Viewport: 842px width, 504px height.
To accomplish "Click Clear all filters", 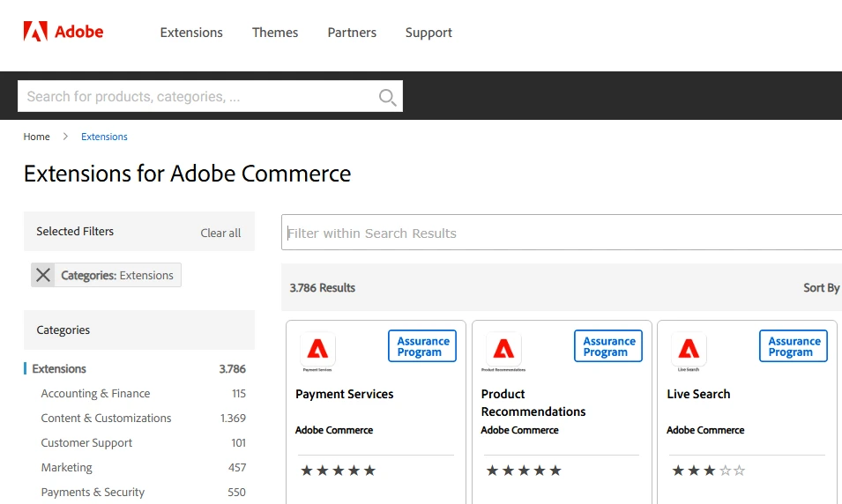I will coord(220,233).
